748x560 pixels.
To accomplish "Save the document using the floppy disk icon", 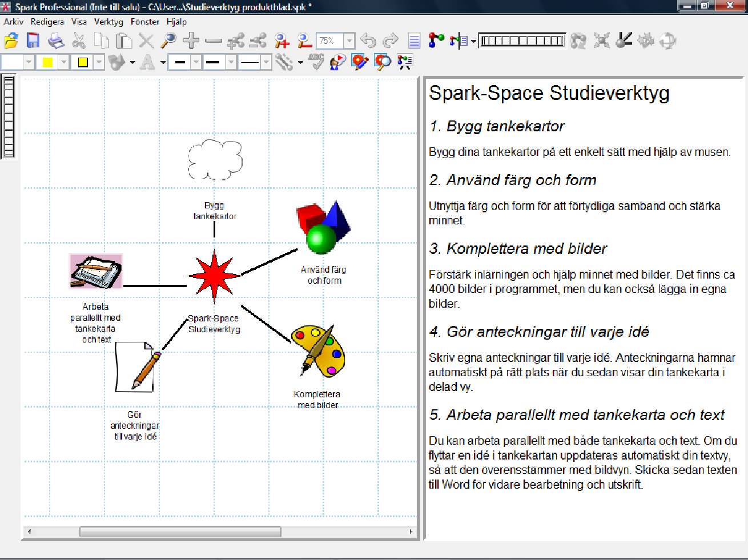I will pyautogui.click(x=33, y=41).
